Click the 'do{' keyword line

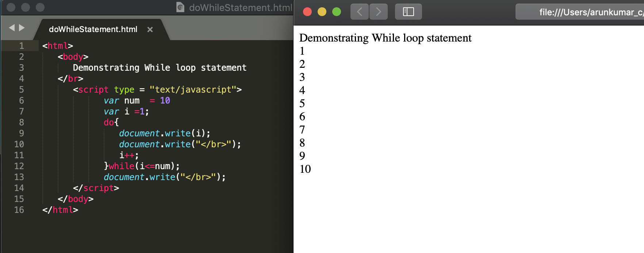(111, 122)
